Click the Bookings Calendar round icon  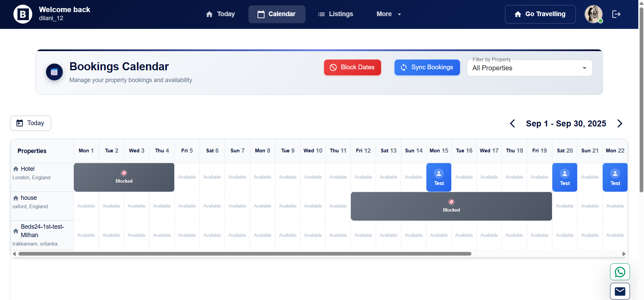point(54,72)
